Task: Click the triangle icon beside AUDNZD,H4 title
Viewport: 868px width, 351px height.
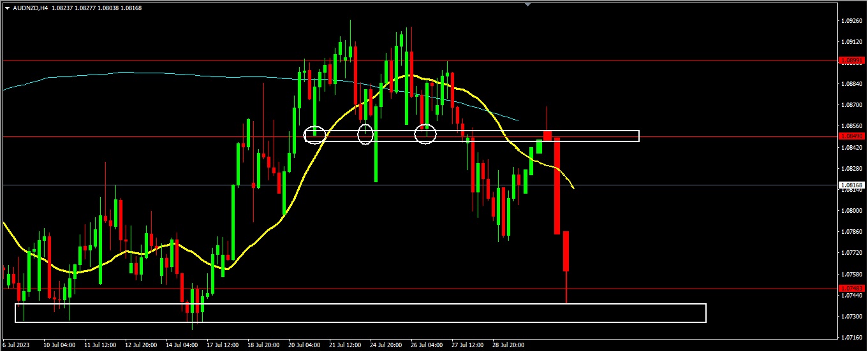Action: tap(7, 8)
